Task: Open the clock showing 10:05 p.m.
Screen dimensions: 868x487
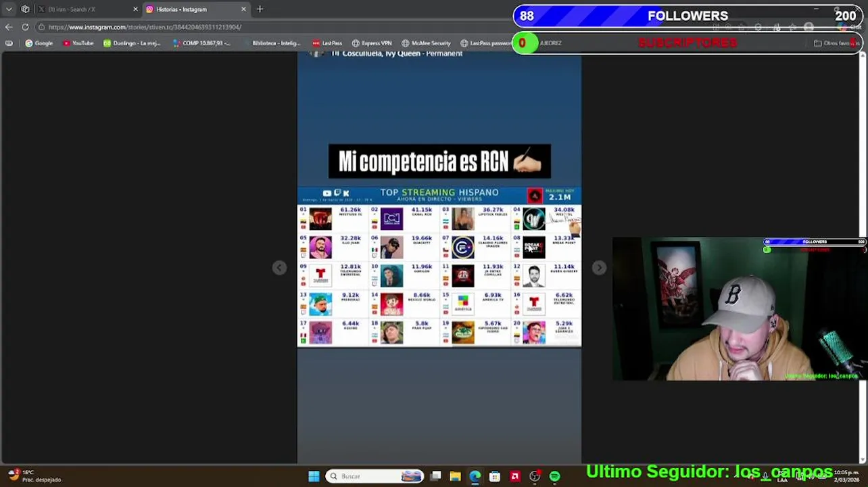Action: point(846,476)
